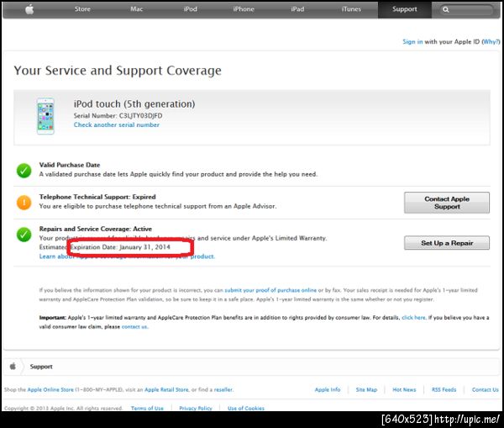
Task: Go to the iPod section
Action: tap(191, 9)
